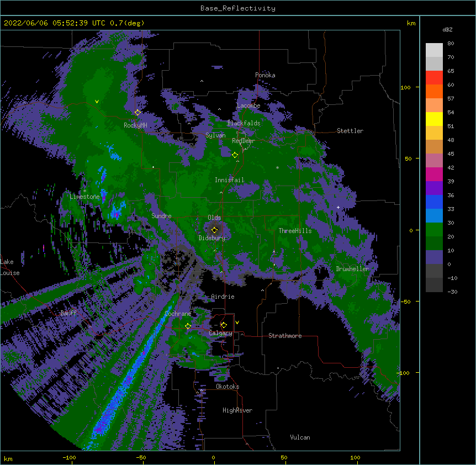Pick the purple 36-39 dBZ legend swatch
This screenshot has height=465, width=476.
point(434,188)
